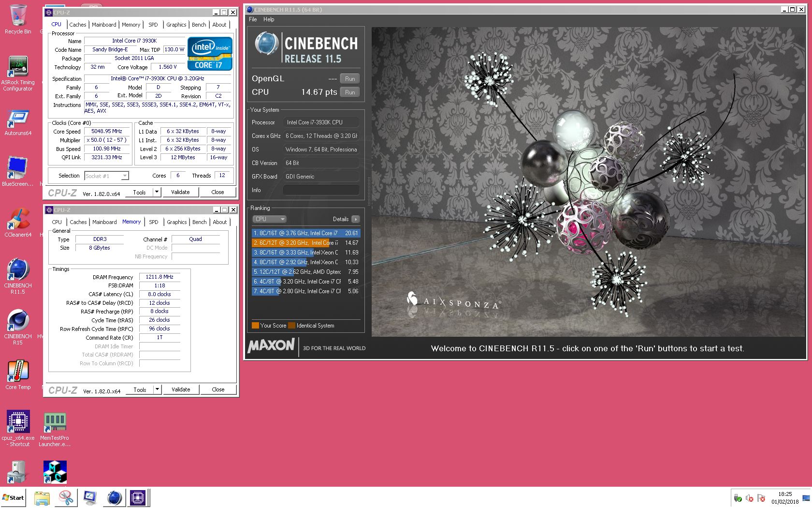
Task: Open the Action Center flag tray icon
Action: pyautogui.click(x=762, y=498)
